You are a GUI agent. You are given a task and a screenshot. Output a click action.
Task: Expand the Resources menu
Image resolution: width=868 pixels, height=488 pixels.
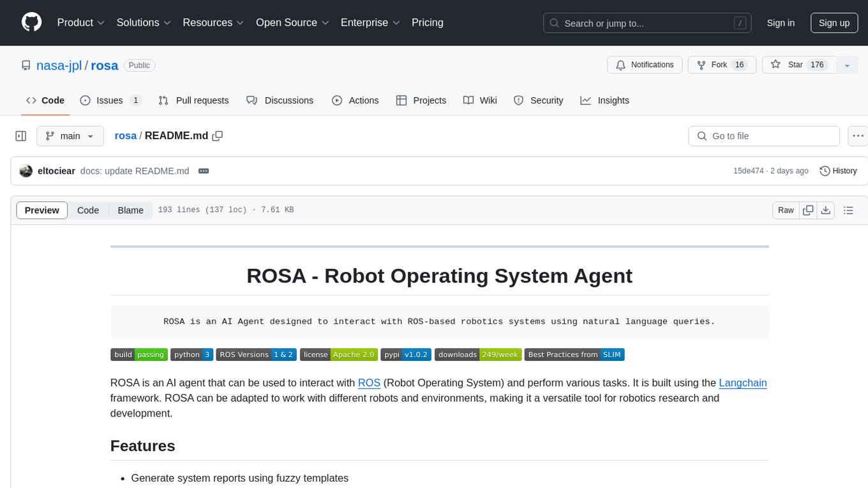pos(213,22)
